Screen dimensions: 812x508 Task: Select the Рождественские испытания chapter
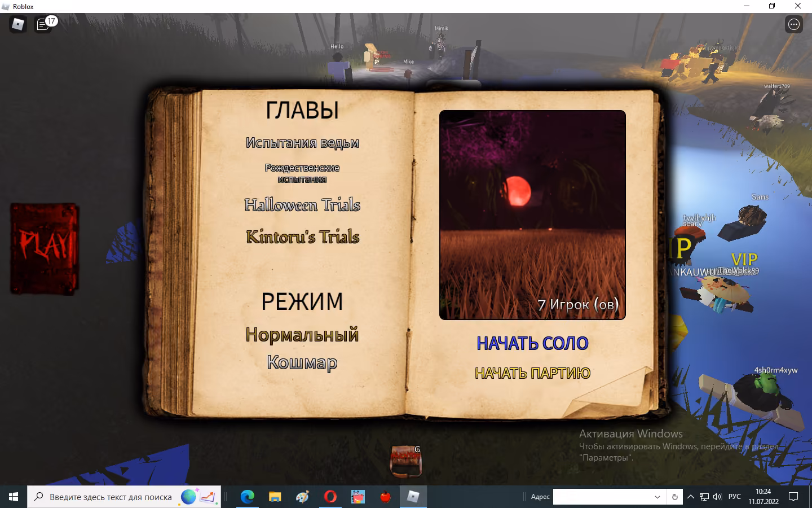tap(302, 173)
